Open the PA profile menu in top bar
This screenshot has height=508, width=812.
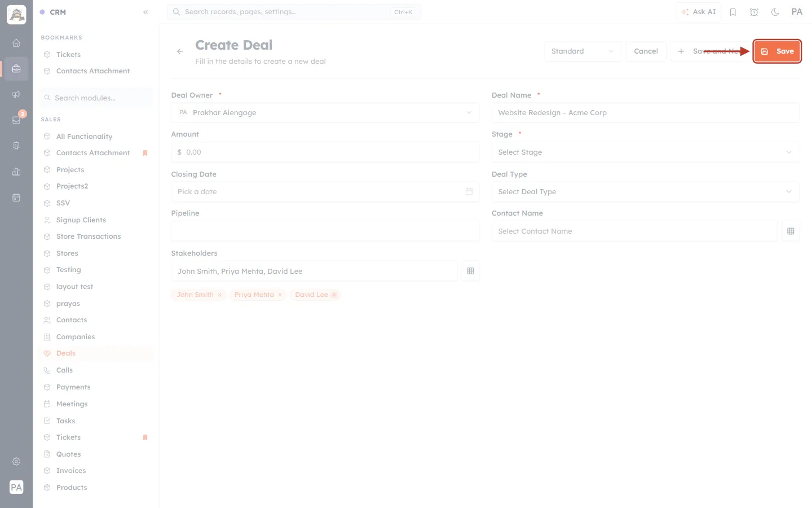point(797,12)
